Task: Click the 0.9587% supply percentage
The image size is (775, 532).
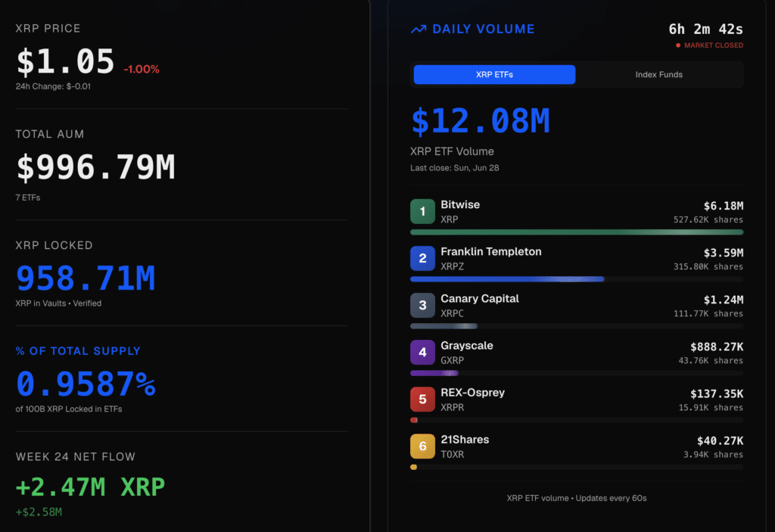Action: click(86, 384)
